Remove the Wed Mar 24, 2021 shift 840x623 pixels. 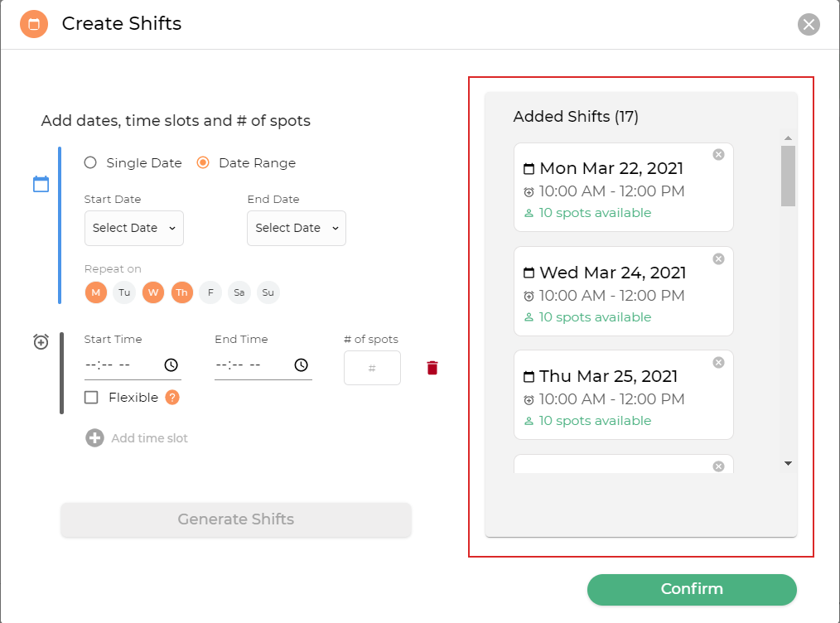click(x=718, y=258)
